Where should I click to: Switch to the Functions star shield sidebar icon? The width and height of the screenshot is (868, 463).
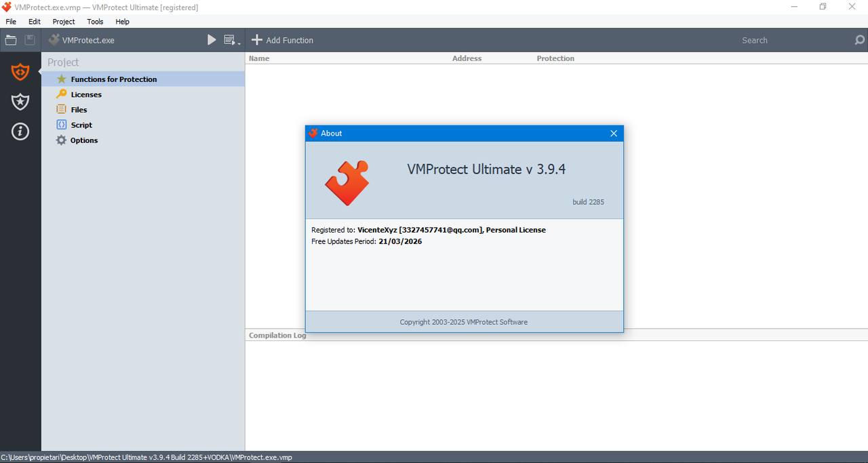click(x=20, y=102)
